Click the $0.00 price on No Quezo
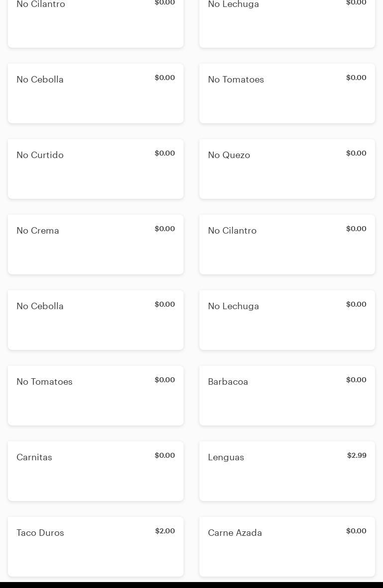Image resolution: width=383 pixels, height=588 pixels. point(356,153)
